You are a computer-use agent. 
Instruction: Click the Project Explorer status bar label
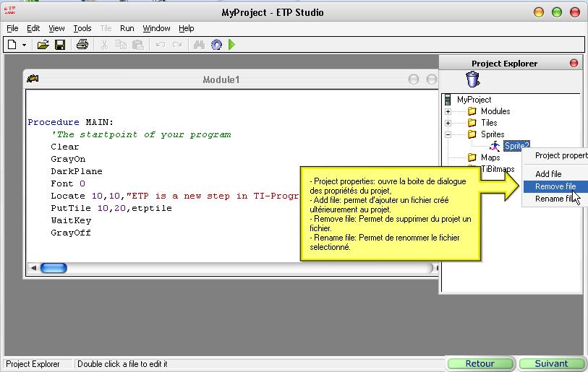pyautogui.click(x=33, y=364)
